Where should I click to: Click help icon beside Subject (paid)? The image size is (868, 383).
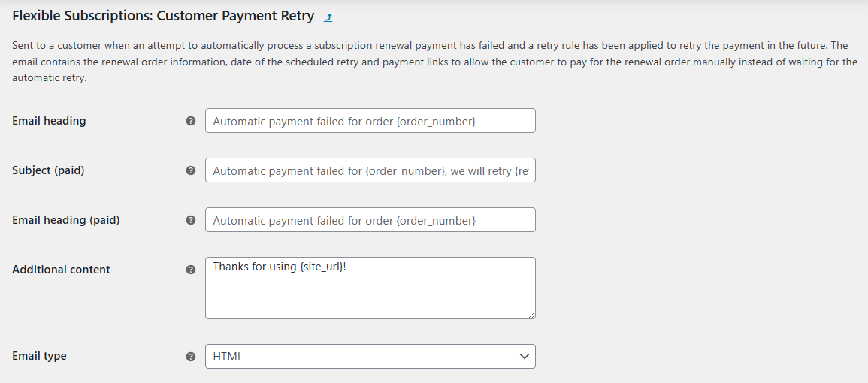(x=191, y=170)
